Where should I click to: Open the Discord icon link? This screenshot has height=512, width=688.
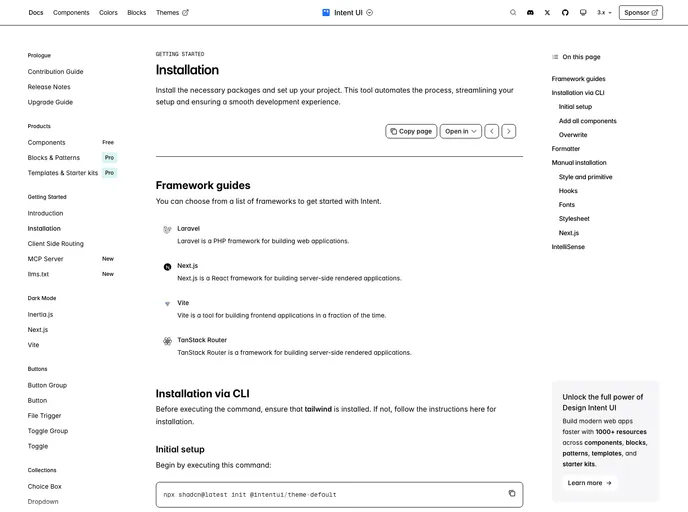(530, 13)
